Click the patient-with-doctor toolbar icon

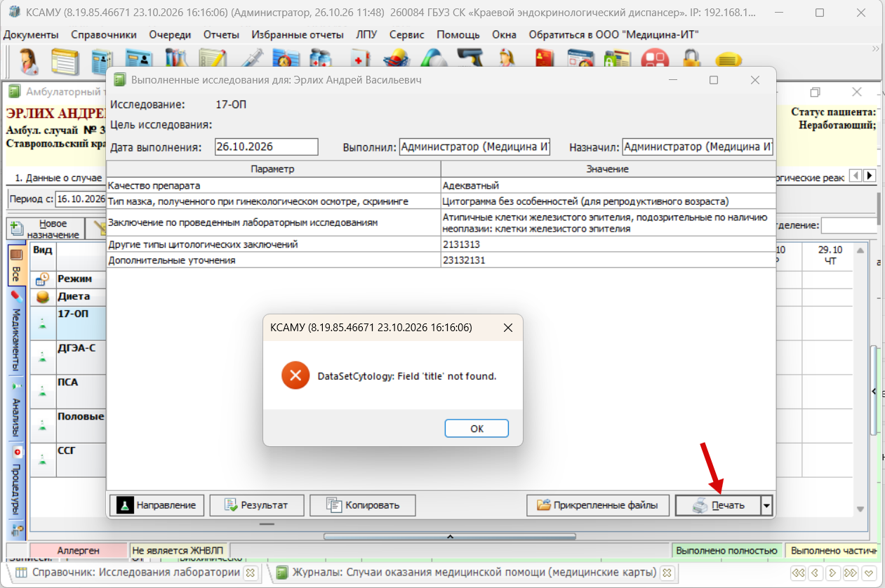(x=29, y=60)
